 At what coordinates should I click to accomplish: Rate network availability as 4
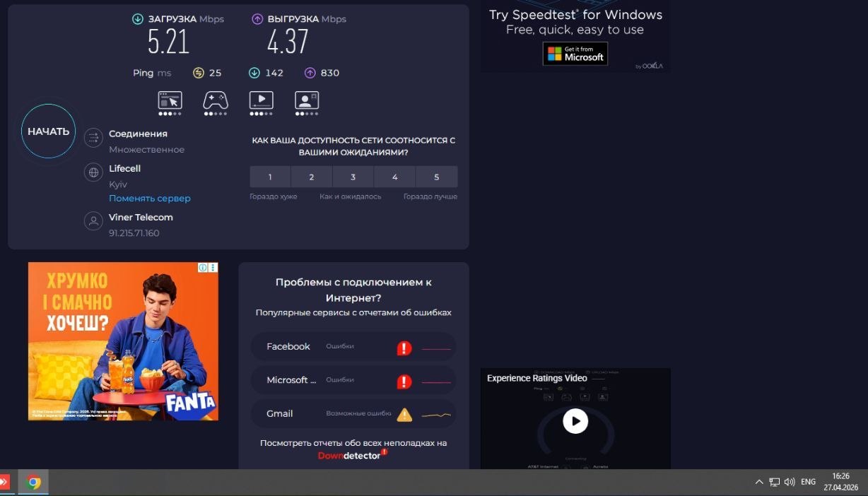point(394,177)
